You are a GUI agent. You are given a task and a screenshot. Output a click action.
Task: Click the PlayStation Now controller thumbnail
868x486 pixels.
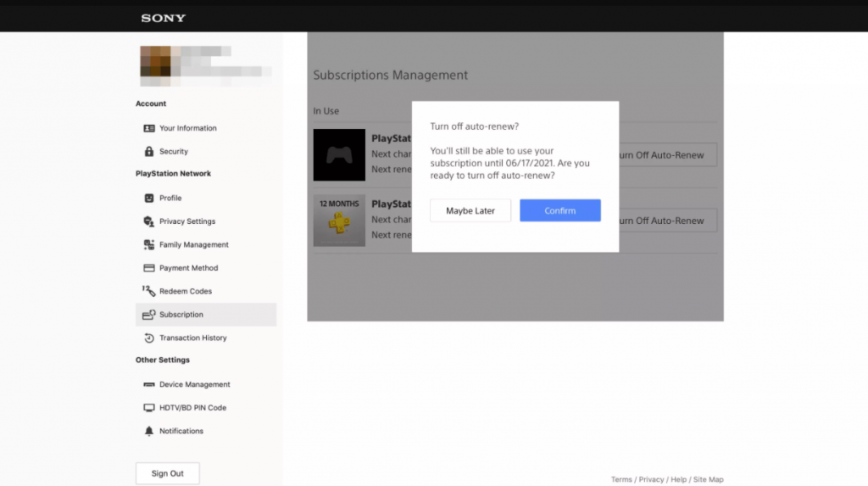click(x=339, y=154)
